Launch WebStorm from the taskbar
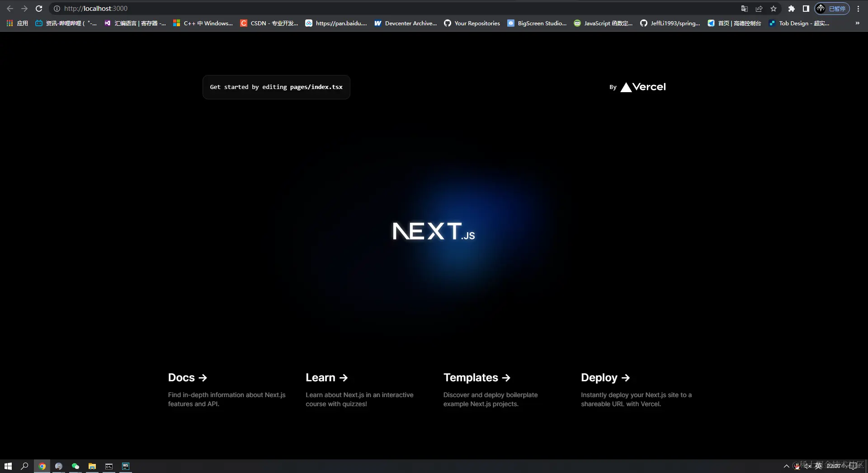868x473 pixels. (125, 466)
